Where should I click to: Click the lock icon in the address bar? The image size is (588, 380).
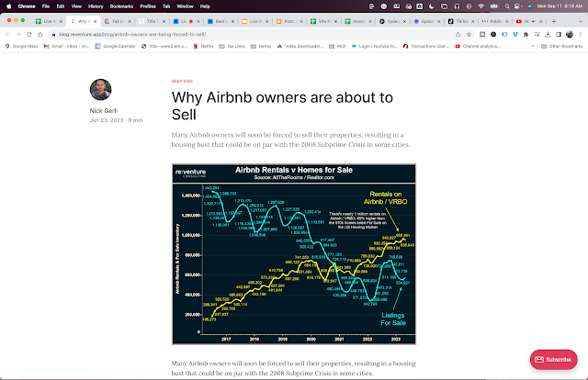(x=53, y=35)
